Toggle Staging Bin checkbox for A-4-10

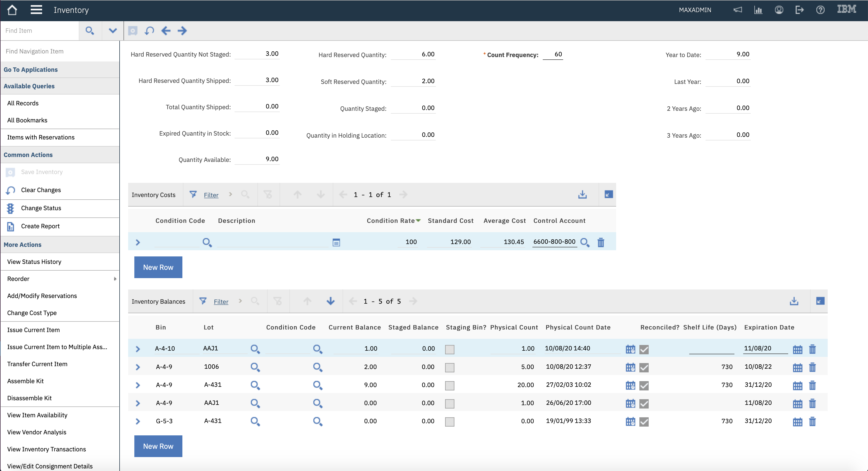[450, 349]
